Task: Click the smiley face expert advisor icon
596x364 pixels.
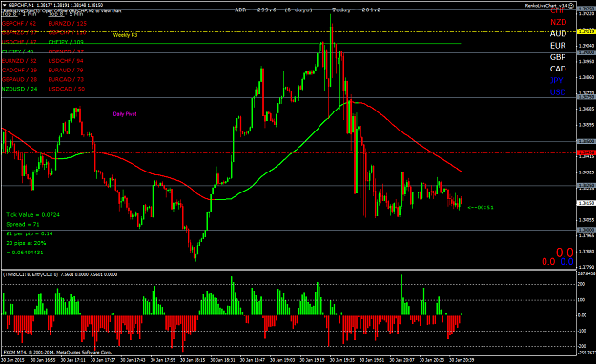Action: 570,6
